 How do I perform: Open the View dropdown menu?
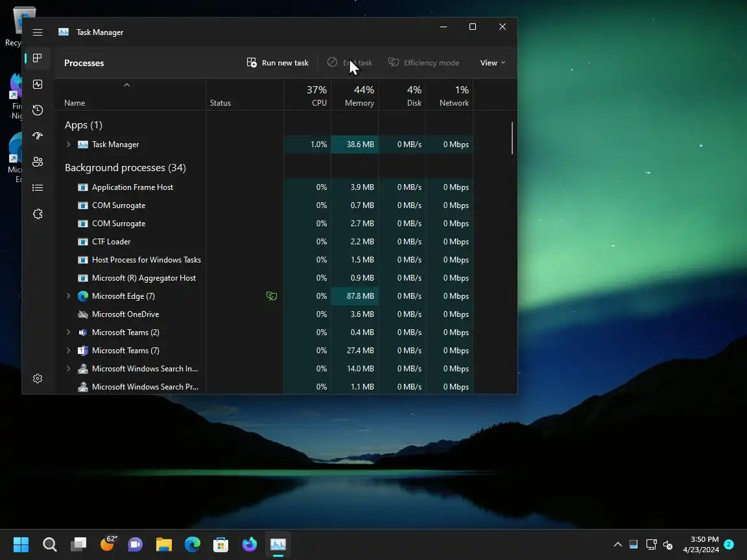pos(493,63)
